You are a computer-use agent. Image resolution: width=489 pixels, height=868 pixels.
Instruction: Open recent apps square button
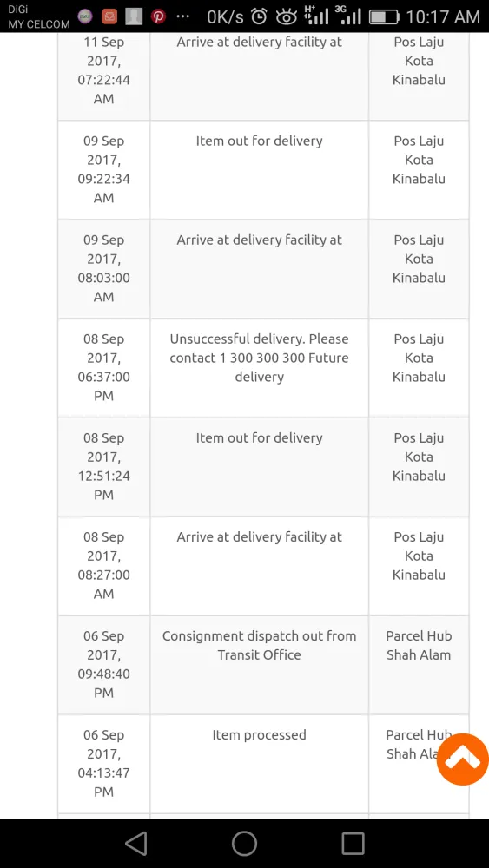coord(353,844)
